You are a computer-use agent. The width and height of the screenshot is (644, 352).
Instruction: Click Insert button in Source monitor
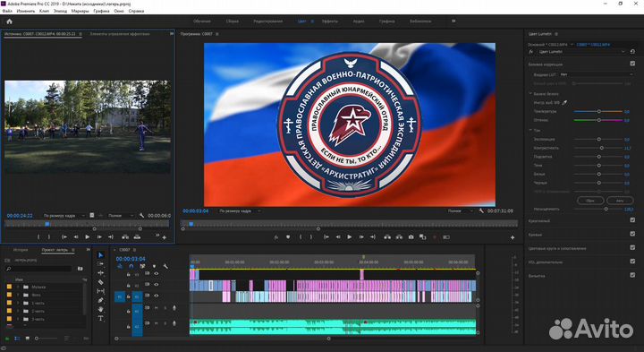coord(125,236)
